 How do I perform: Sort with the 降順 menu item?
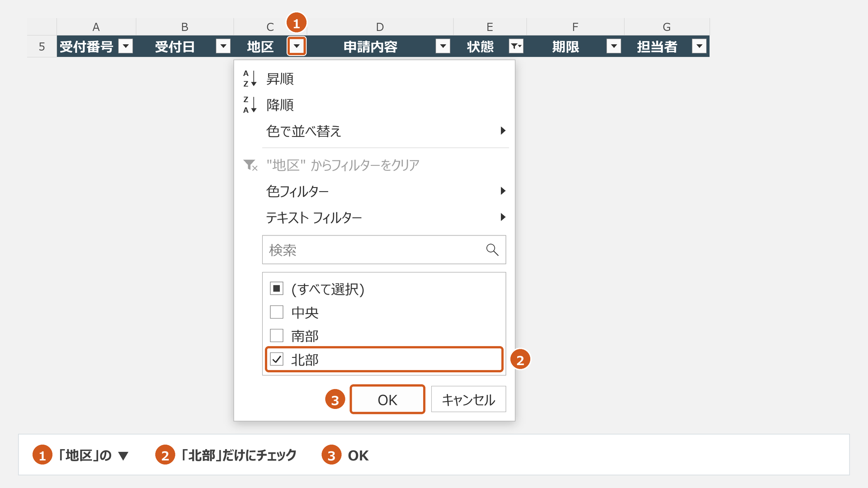pos(374,105)
